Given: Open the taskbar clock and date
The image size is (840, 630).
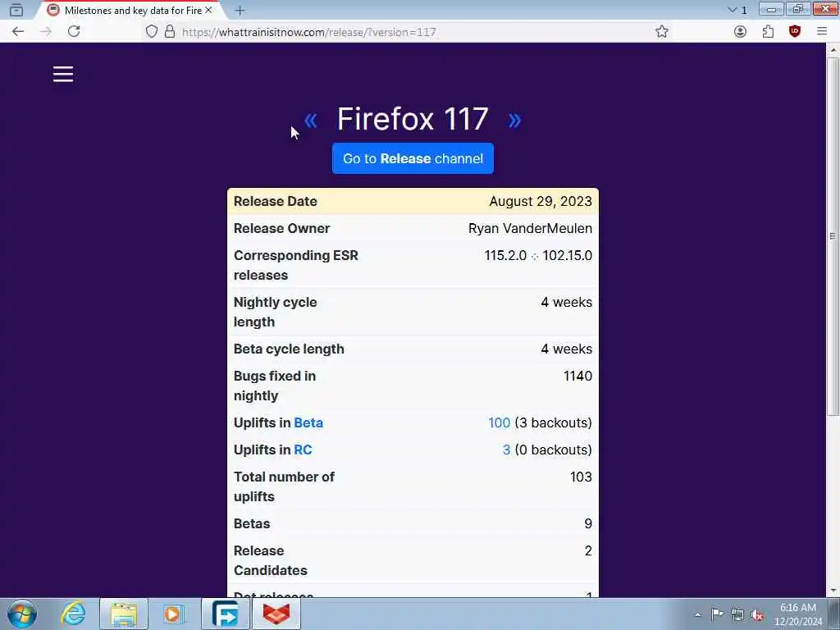Looking at the screenshot, I should (x=798, y=614).
